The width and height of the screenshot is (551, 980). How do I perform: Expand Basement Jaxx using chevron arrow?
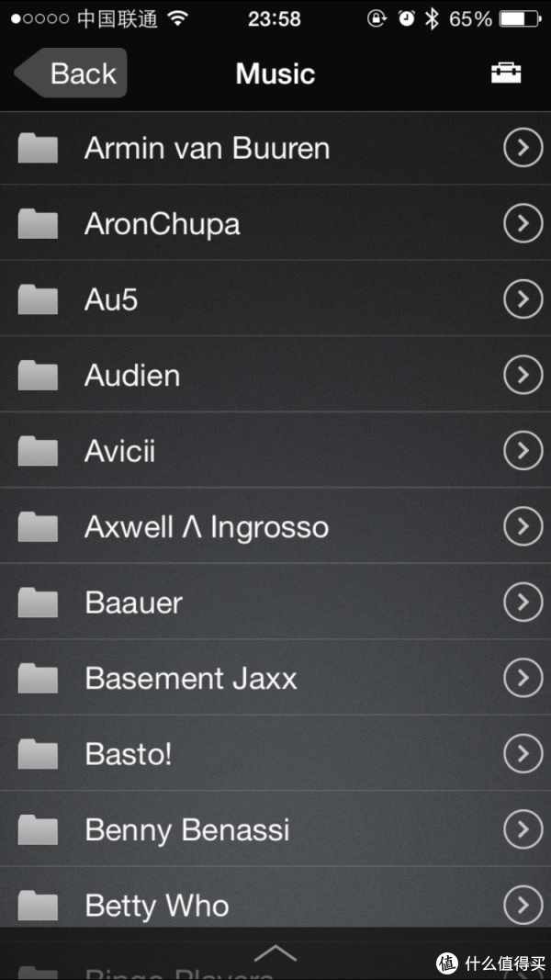click(523, 678)
